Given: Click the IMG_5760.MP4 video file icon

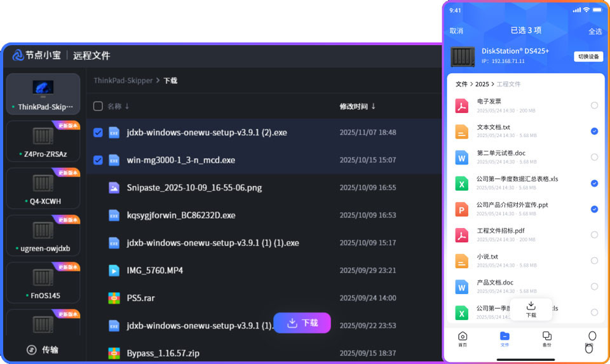Looking at the screenshot, I should [x=114, y=271].
